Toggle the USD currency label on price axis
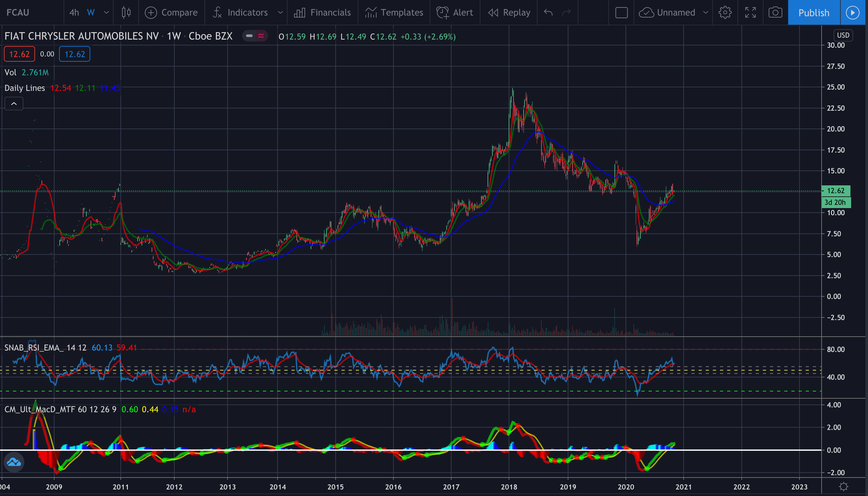 [843, 35]
